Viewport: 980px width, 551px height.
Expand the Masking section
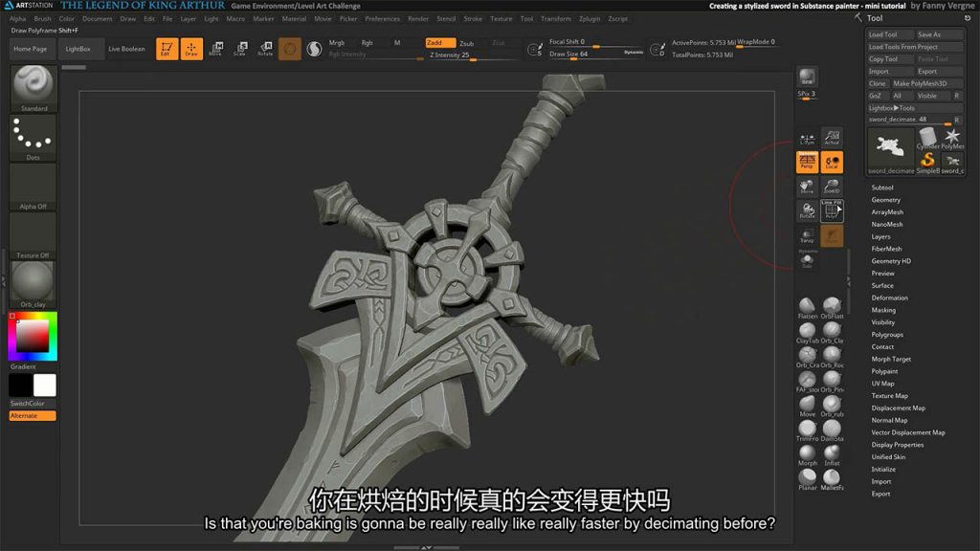(x=883, y=310)
